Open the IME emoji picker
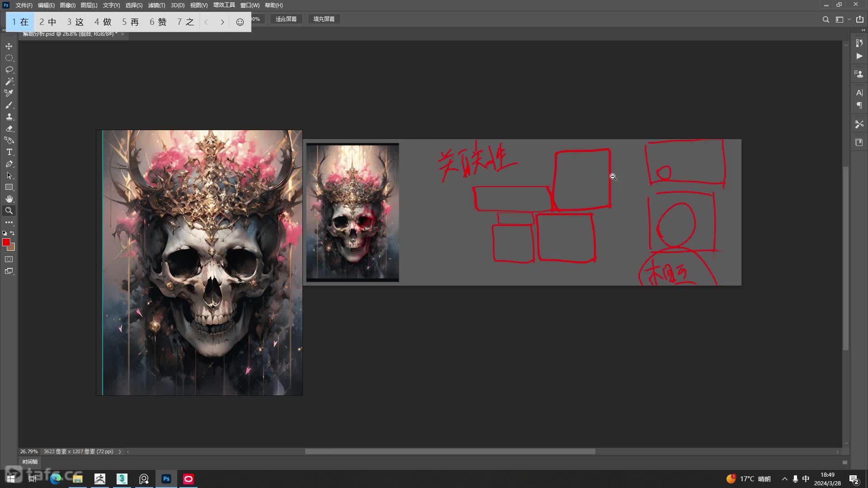 [240, 22]
